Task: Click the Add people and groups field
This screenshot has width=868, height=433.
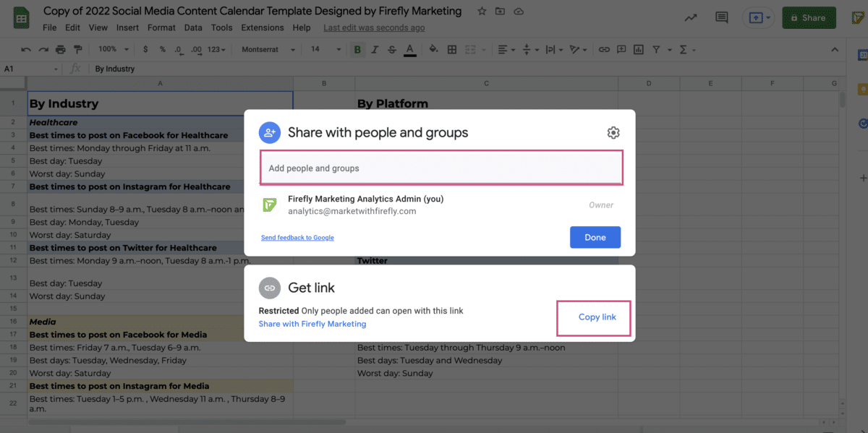Action: tap(441, 168)
